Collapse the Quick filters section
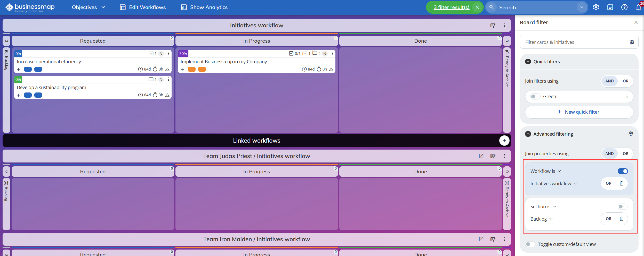Screen dimensions: 644x256 (x=528, y=61)
